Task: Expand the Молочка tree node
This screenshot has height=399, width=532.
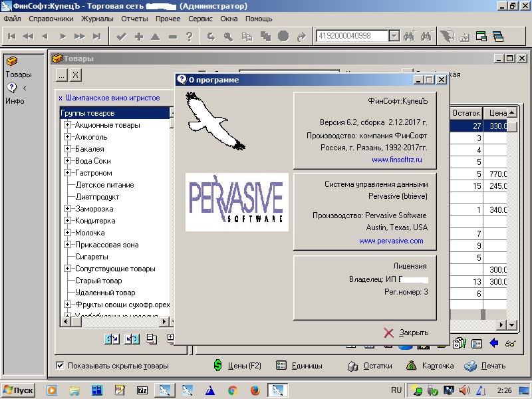Action: 67,233
